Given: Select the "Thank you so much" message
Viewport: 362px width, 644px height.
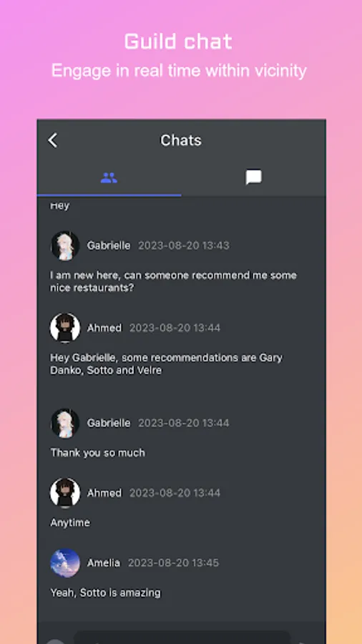Looking at the screenshot, I should (x=98, y=453).
